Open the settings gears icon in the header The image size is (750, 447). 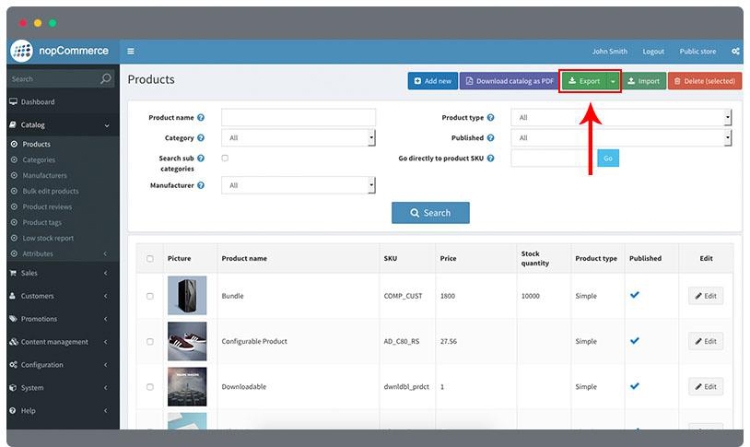[x=735, y=51]
